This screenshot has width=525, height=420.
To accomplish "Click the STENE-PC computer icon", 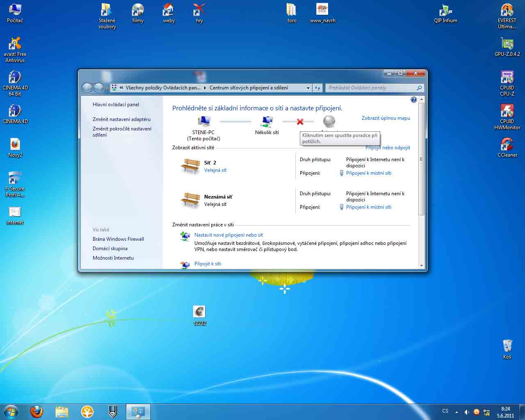I will pos(203,121).
